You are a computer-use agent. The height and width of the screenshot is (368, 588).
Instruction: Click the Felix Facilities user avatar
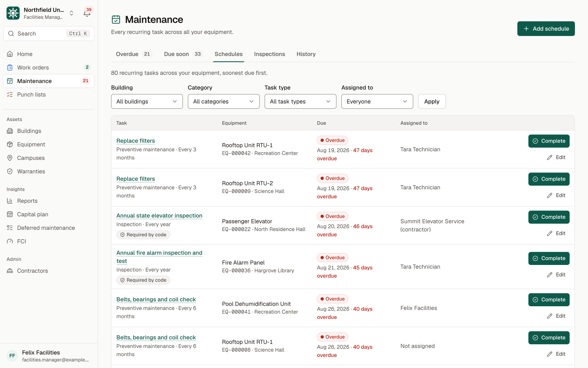(x=12, y=356)
